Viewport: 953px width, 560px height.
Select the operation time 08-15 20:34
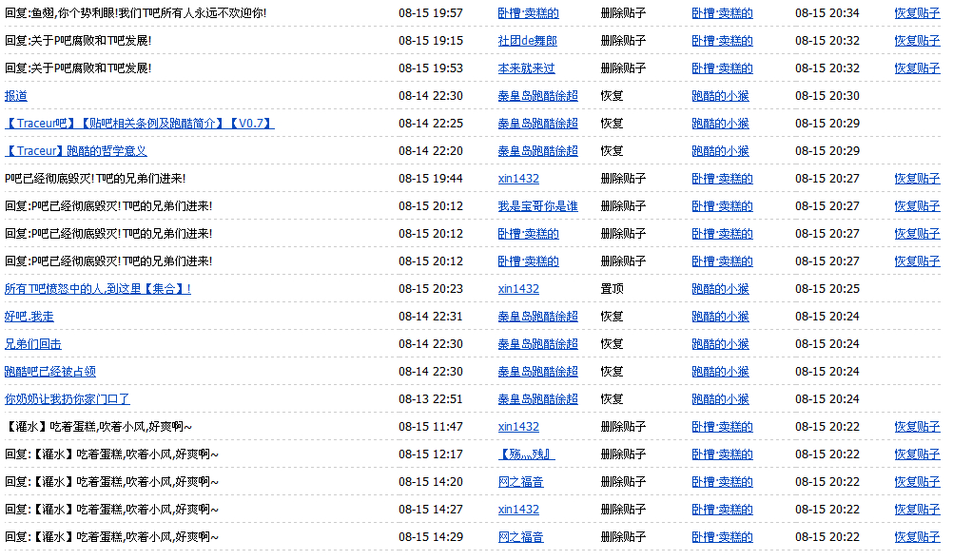pyautogui.click(x=827, y=13)
